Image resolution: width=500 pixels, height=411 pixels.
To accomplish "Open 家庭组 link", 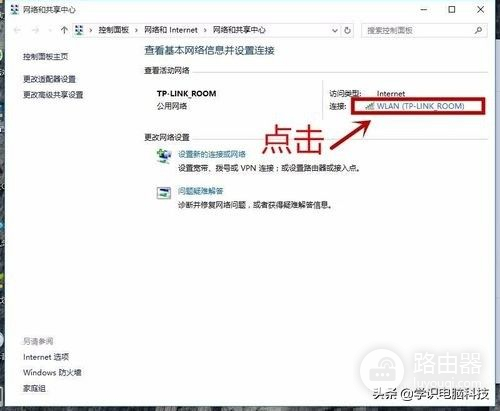I will pos(34,388).
